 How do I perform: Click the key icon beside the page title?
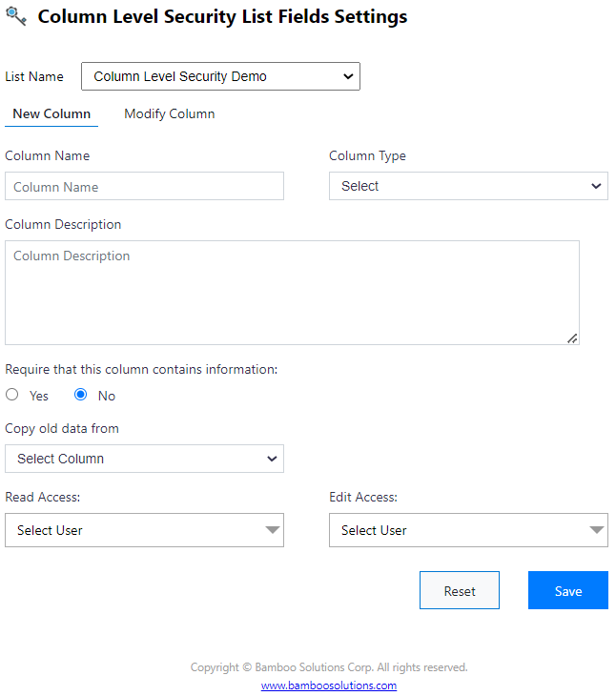pos(16,16)
